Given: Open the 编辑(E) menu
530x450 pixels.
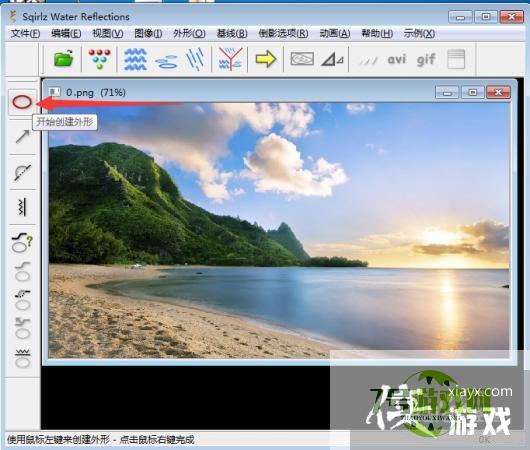Looking at the screenshot, I should coord(66,33).
